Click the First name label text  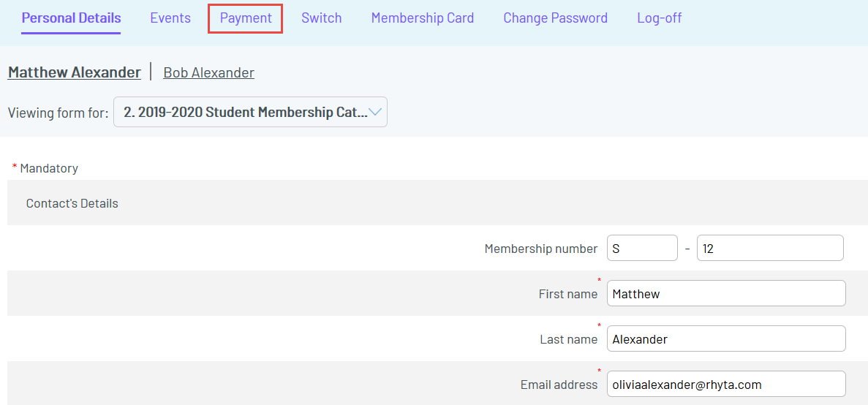(567, 294)
